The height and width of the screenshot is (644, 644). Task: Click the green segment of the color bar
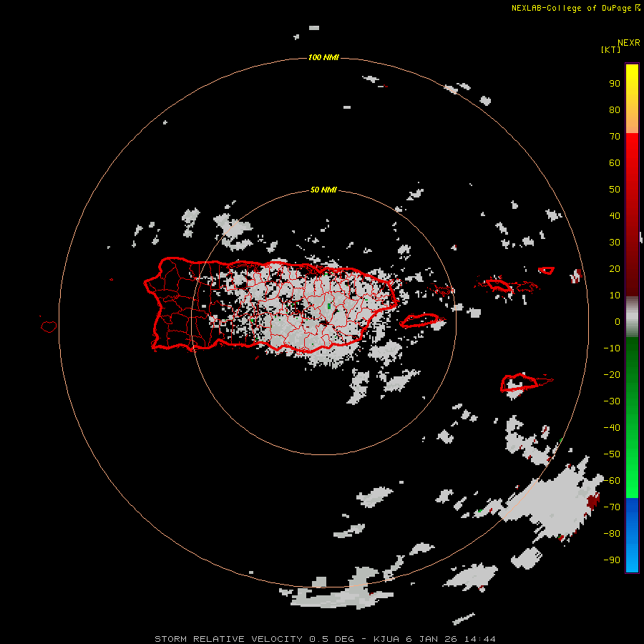[632, 417]
